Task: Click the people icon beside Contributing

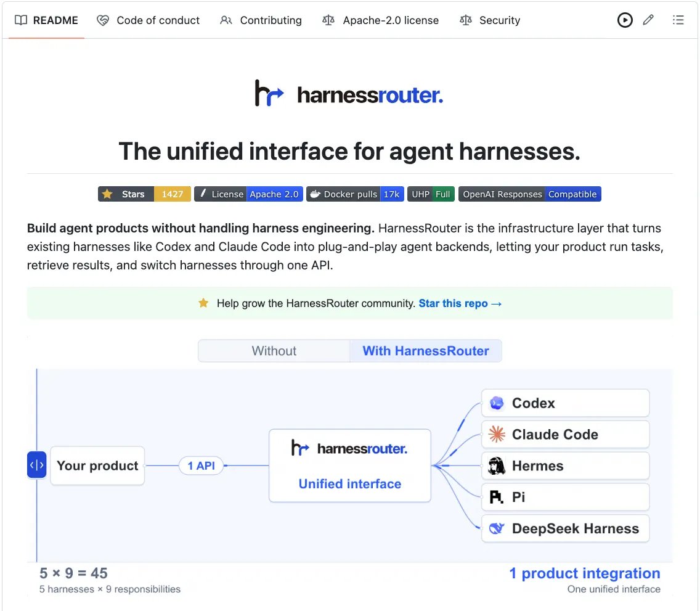Action: tap(226, 20)
